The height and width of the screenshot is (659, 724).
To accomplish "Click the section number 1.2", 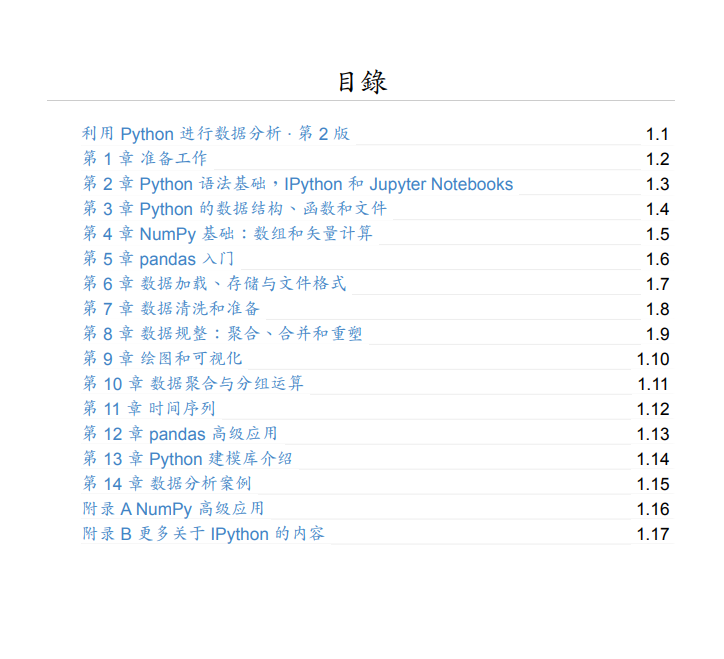I will click(x=657, y=159).
